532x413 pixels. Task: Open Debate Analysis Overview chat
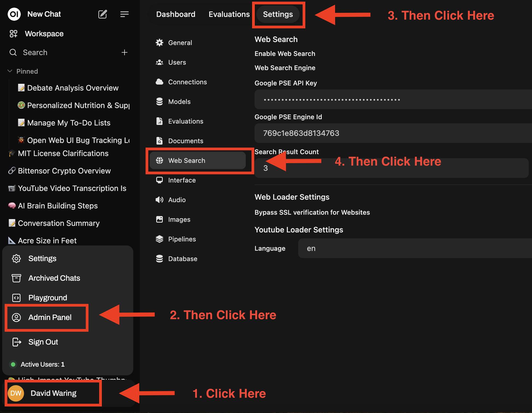(68, 88)
